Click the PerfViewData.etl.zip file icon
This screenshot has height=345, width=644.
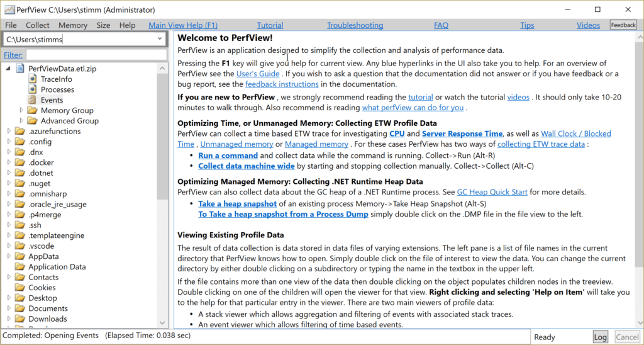coord(20,69)
